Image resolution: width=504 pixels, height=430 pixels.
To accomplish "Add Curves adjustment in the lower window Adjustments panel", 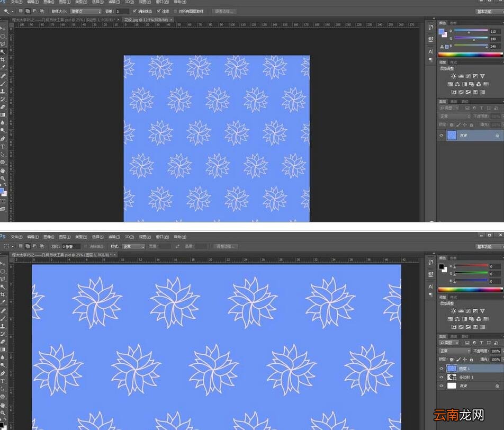I will (468, 311).
